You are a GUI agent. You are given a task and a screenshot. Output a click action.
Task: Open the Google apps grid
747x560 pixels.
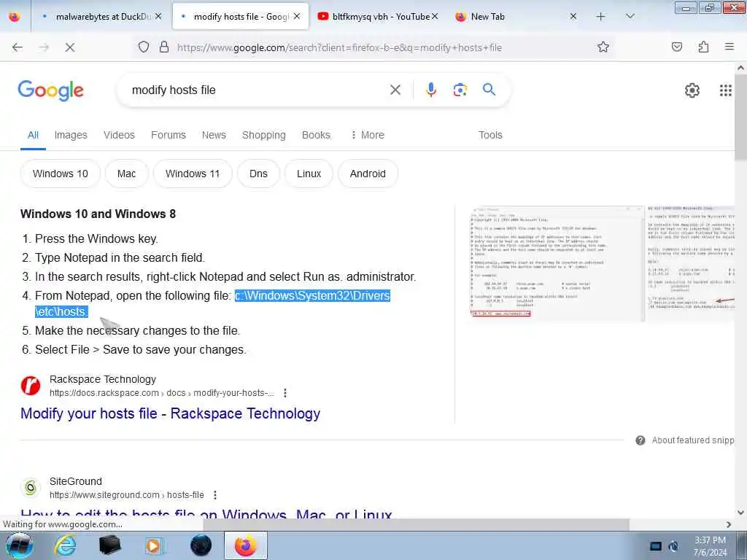pyautogui.click(x=725, y=90)
